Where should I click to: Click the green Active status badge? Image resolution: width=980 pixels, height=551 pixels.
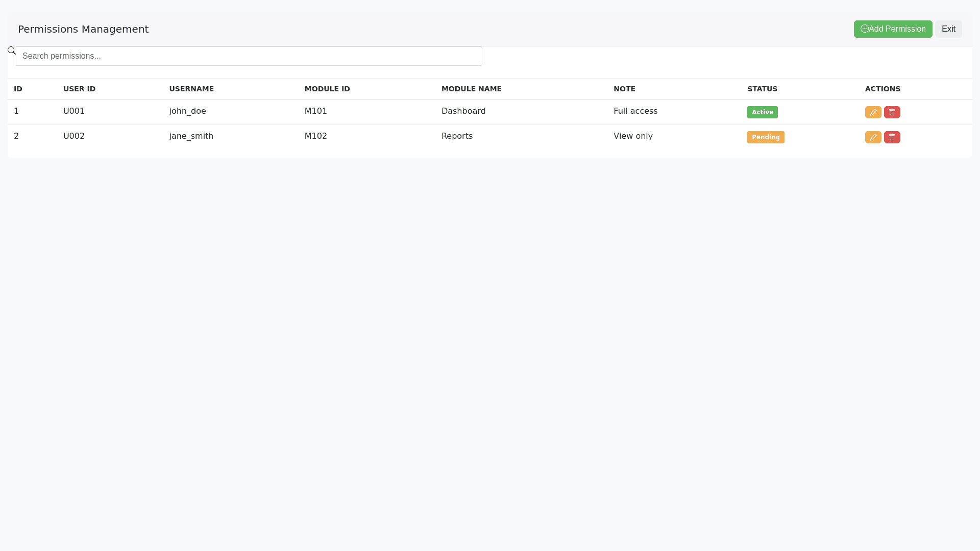click(762, 112)
